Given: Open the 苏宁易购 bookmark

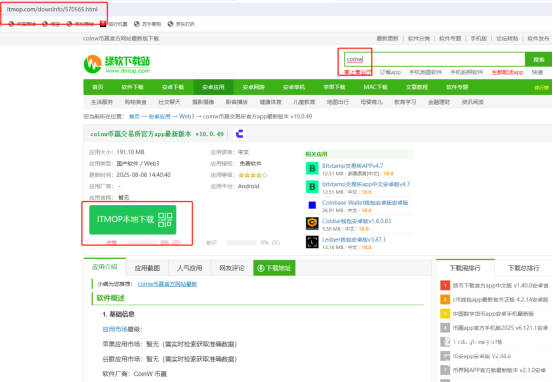Looking at the screenshot, I should pos(147,24).
